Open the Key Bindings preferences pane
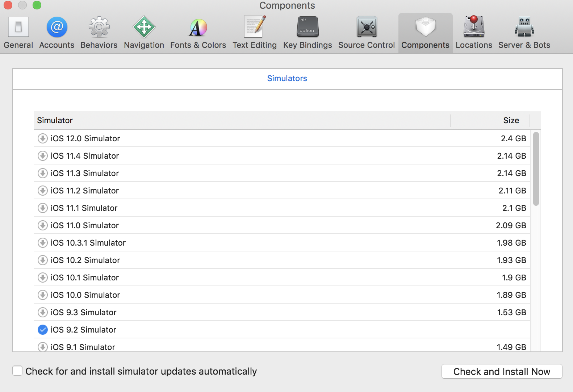Viewport: 573px width, 392px height. 308,33
